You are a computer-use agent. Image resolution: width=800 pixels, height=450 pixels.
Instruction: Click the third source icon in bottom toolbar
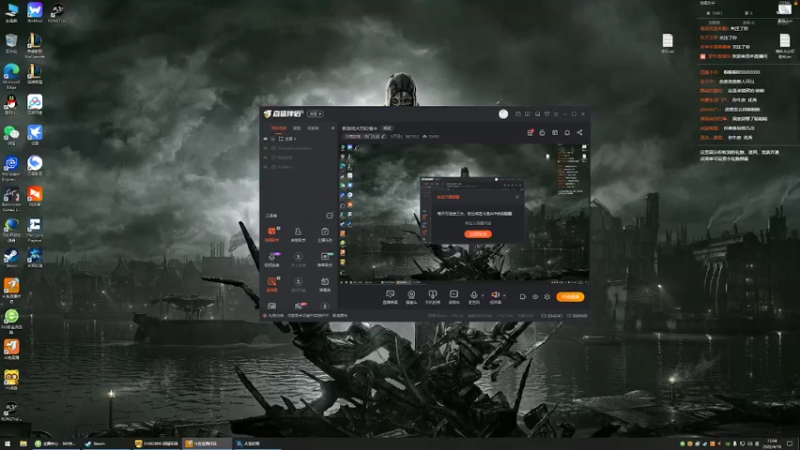tap(433, 297)
